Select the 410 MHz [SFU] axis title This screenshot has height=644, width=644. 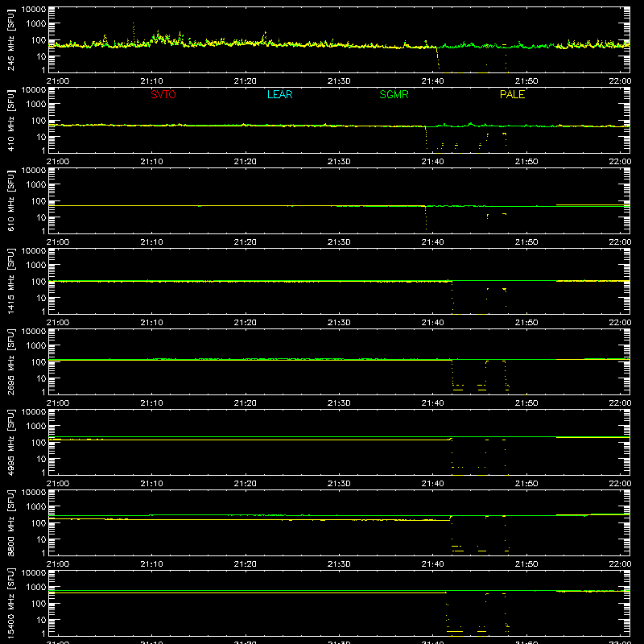[11, 120]
